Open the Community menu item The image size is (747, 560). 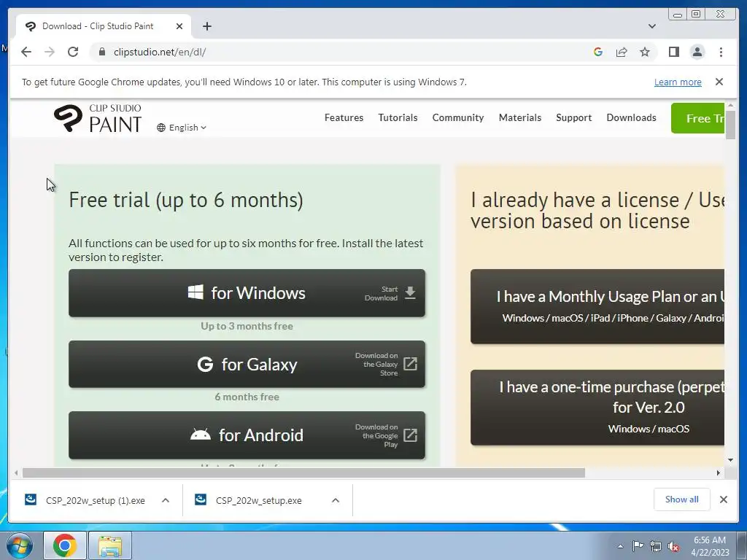(458, 117)
